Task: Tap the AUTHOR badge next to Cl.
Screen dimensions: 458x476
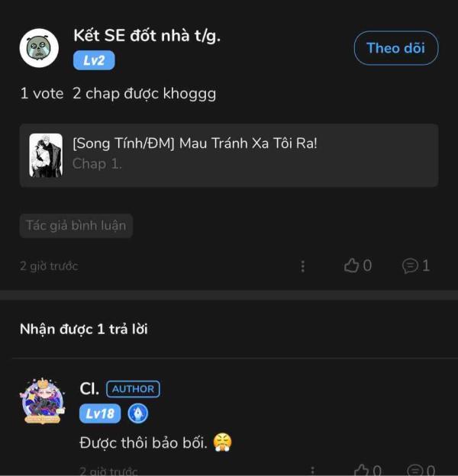Action: 133,389
